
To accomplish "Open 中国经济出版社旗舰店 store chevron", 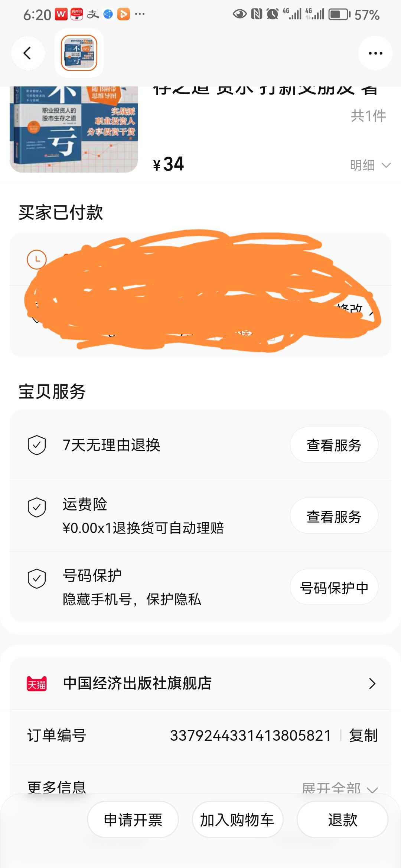I will click(372, 684).
